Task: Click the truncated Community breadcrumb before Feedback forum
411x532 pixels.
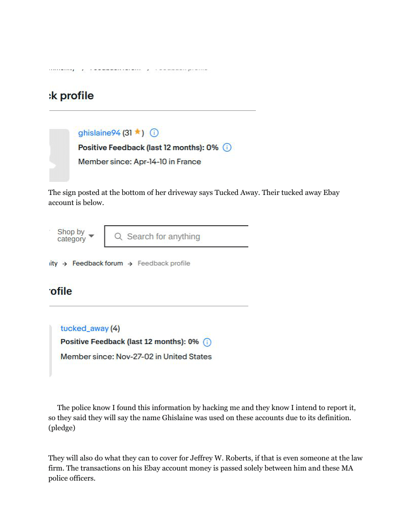Action: coord(53,263)
